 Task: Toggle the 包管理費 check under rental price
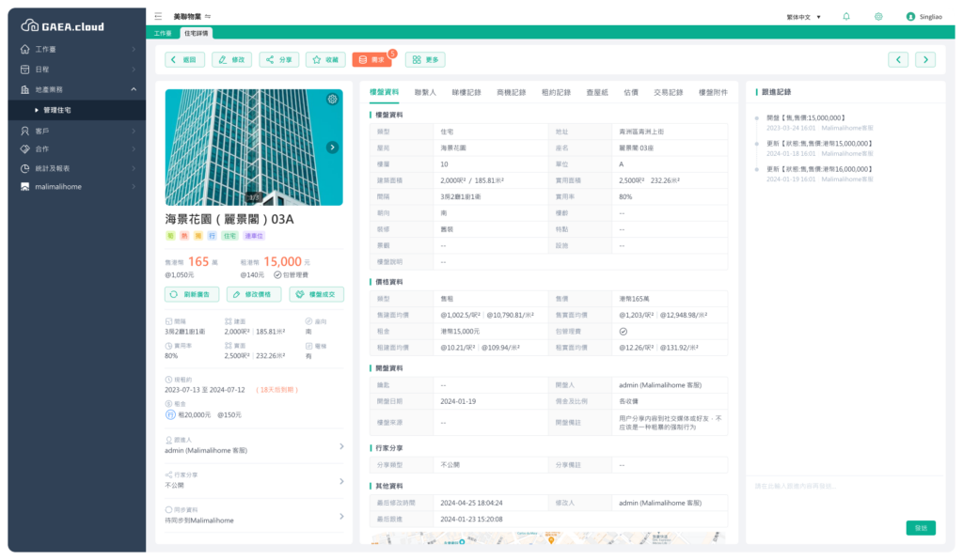(x=278, y=274)
